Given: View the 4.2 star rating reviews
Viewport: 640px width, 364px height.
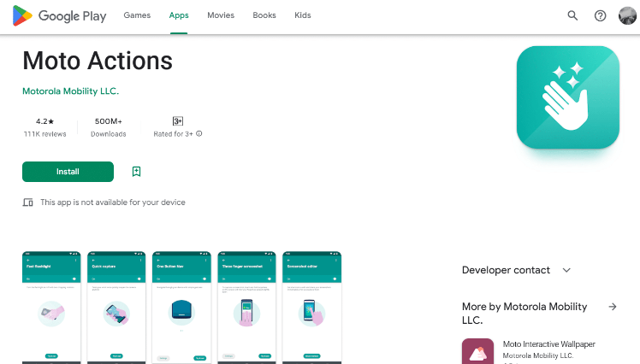Looking at the screenshot, I should pos(44,127).
